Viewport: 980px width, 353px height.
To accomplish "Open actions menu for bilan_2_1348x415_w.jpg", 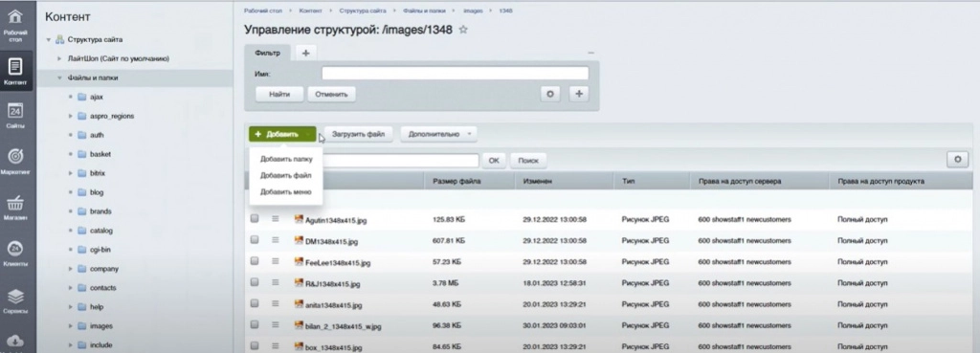I will click(x=275, y=325).
